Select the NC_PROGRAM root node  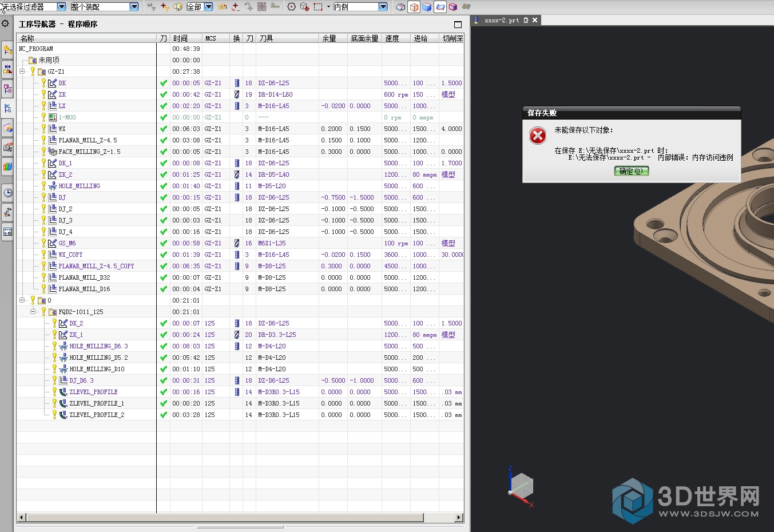point(36,49)
